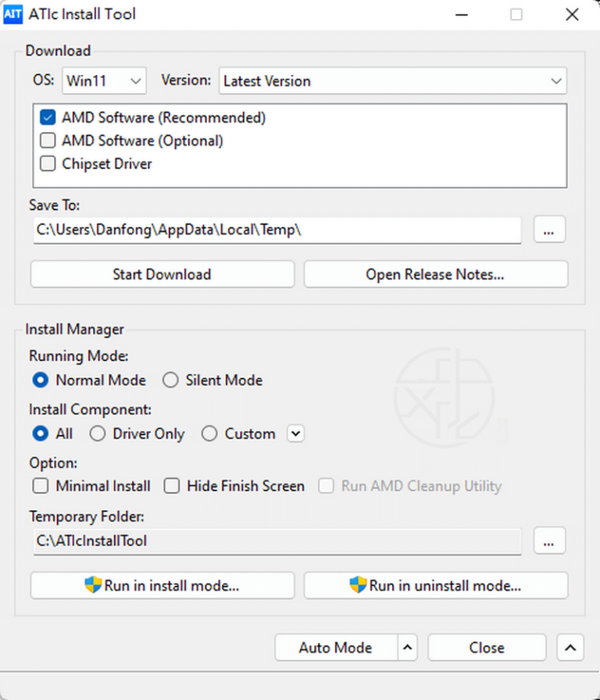
Task: Check the Minimal Install option
Action: pos(40,486)
